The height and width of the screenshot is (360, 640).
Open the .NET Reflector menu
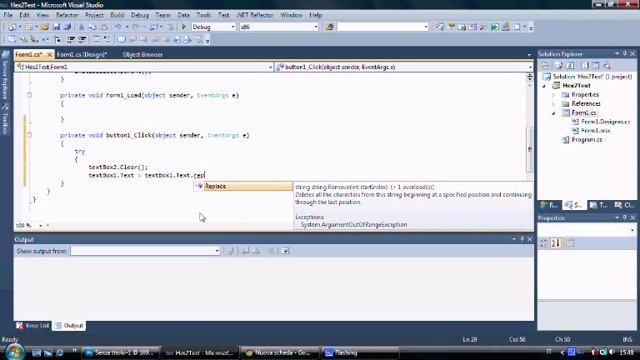(x=255, y=15)
